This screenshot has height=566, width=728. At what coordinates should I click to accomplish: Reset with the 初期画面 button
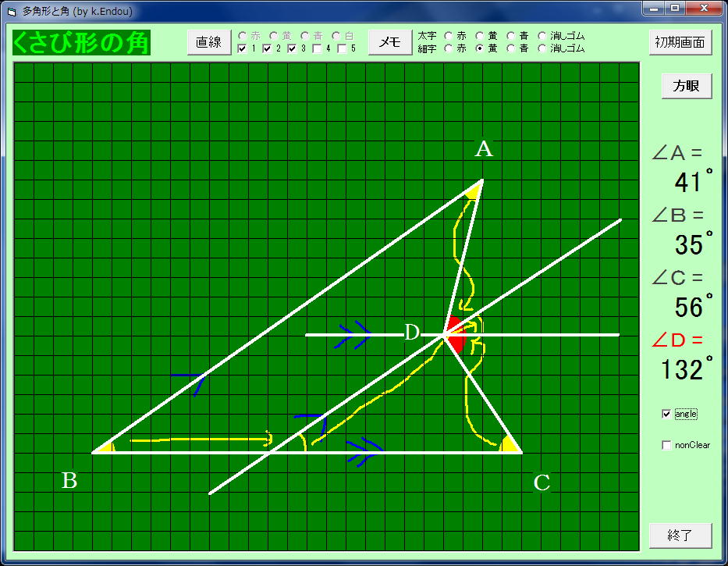tap(680, 42)
